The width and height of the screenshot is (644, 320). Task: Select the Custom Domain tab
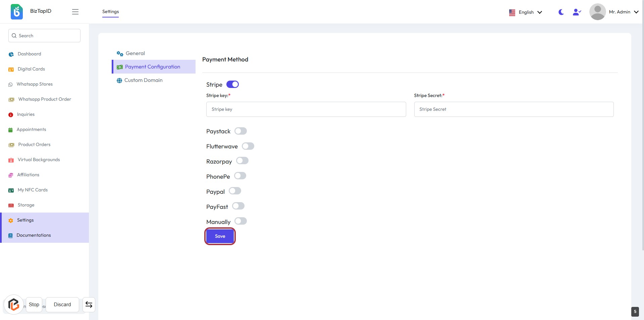[x=143, y=80]
